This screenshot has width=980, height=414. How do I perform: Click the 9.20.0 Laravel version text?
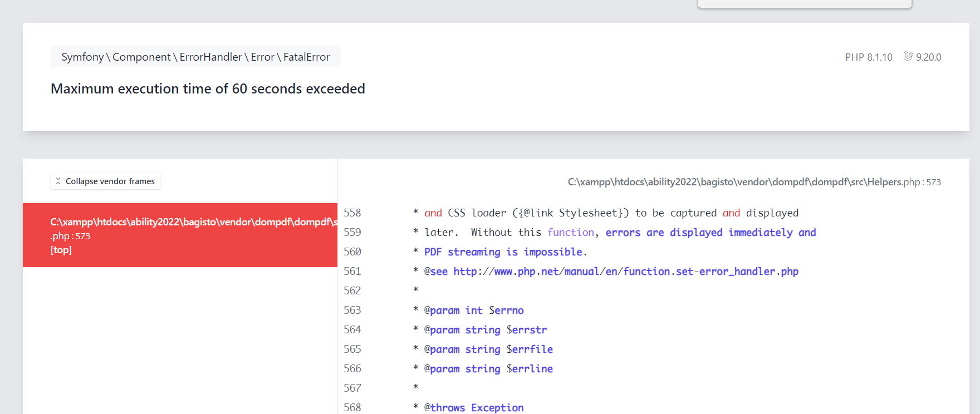[929, 57]
